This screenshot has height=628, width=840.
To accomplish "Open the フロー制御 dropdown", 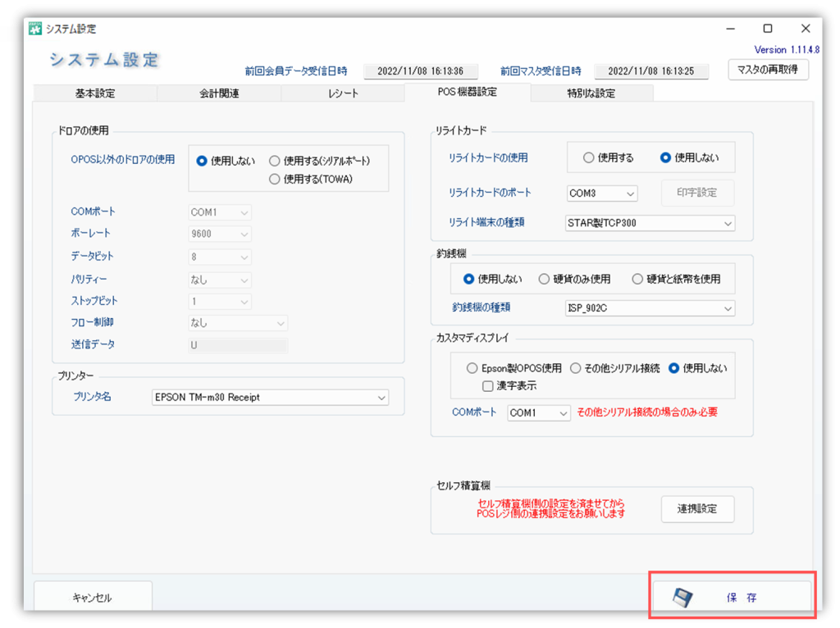I will point(238,323).
